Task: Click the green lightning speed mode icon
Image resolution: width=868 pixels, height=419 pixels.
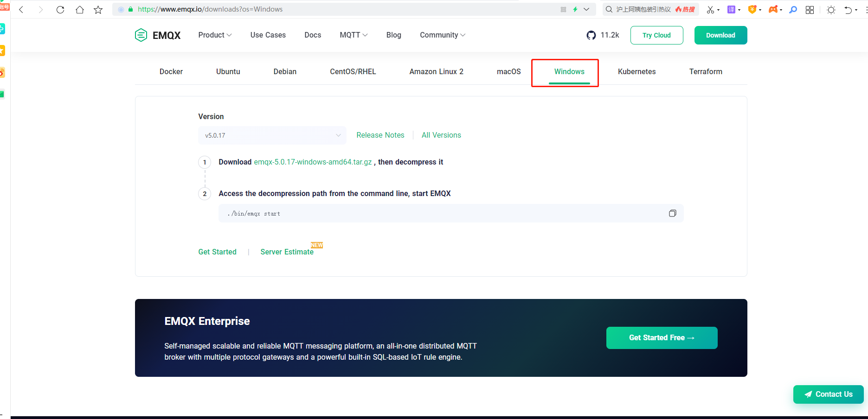Action: pyautogui.click(x=575, y=9)
